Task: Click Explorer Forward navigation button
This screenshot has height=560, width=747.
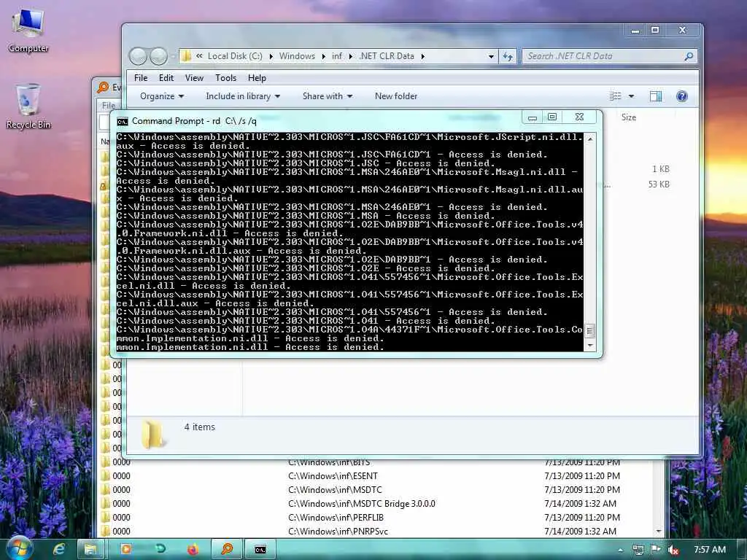Action: click(158, 56)
